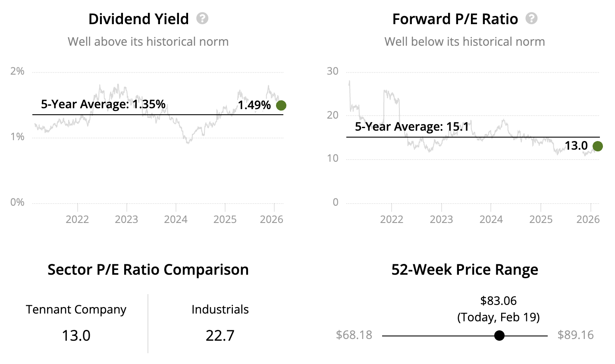The width and height of the screenshot is (615, 364).
Task: Click the Dividend Yield heading
Action: coord(138,19)
